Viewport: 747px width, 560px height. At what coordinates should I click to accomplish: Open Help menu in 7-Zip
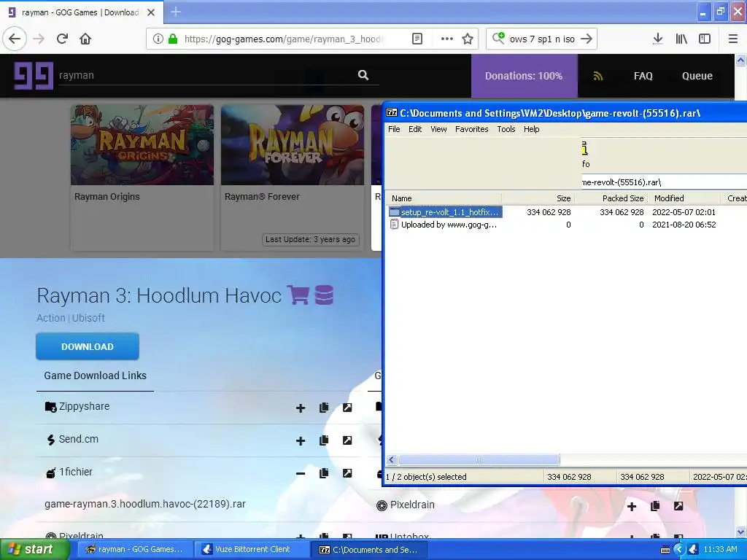tap(531, 129)
